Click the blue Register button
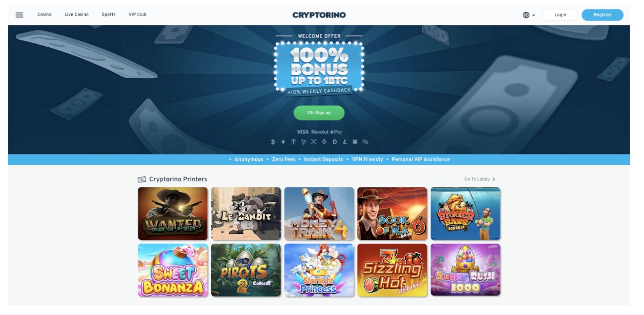 click(x=602, y=15)
